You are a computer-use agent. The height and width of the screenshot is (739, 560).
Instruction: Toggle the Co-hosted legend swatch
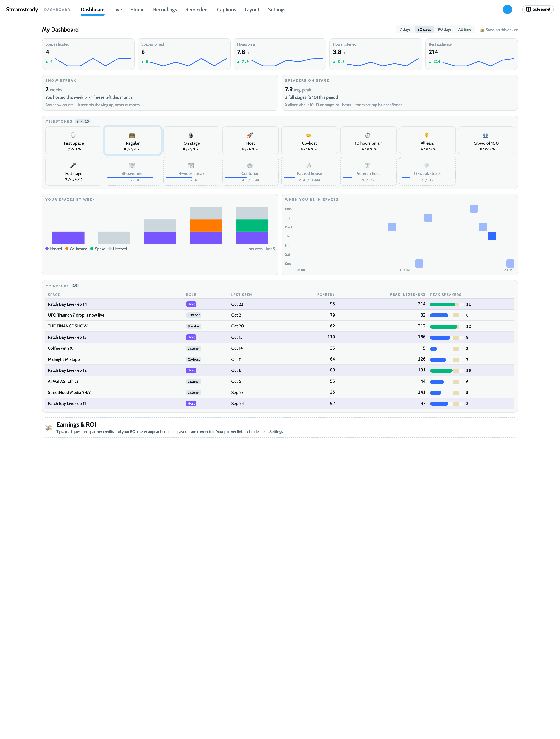pyautogui.click(x=67, y=249)
